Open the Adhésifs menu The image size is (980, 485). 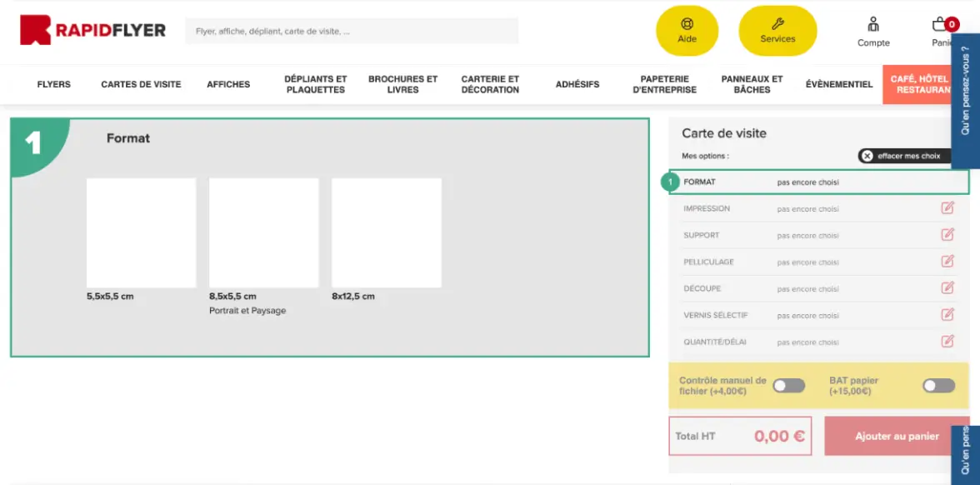click(x=577, y=84)
